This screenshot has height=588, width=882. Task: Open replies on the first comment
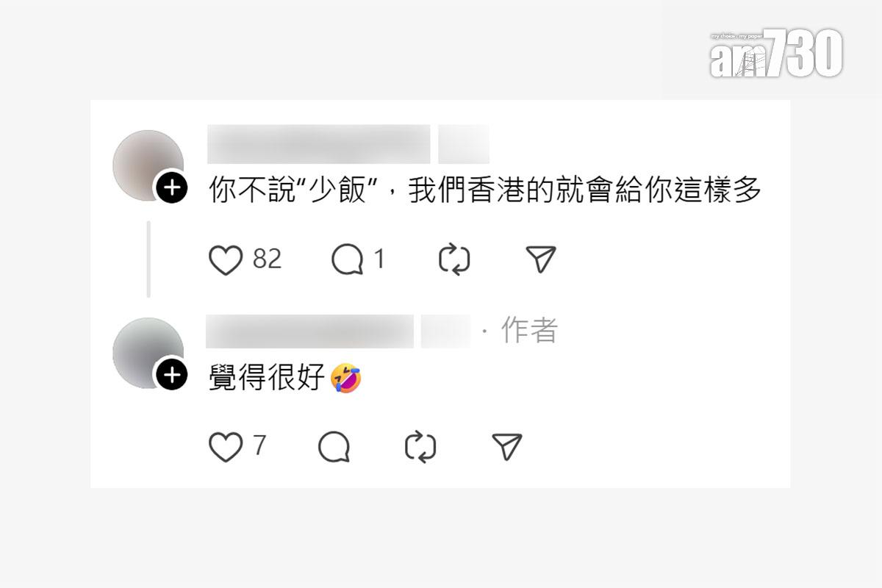[347, 260]
